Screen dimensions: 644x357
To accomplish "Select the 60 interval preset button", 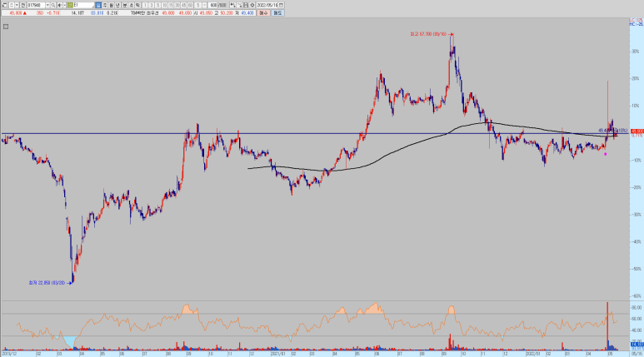I will 190,5.
